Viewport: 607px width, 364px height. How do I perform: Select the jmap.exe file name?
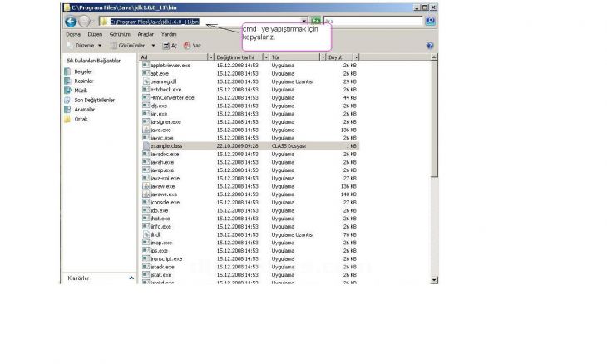161,243
